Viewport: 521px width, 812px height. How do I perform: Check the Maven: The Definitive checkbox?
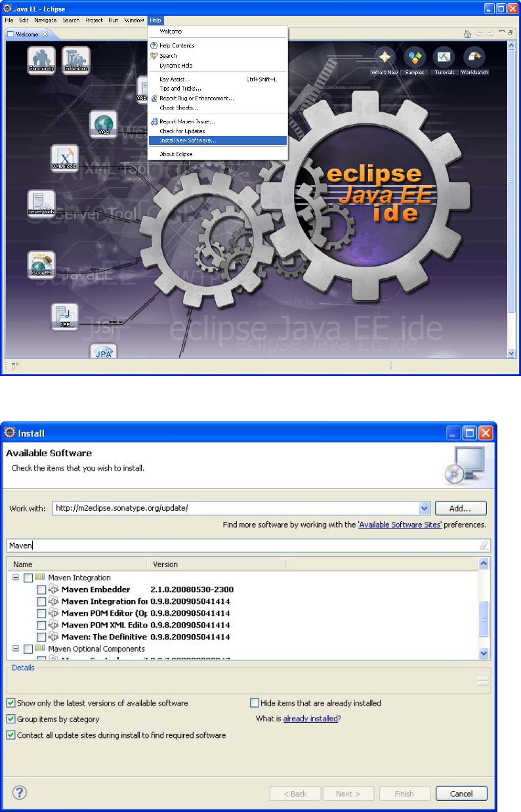point(41,637)
